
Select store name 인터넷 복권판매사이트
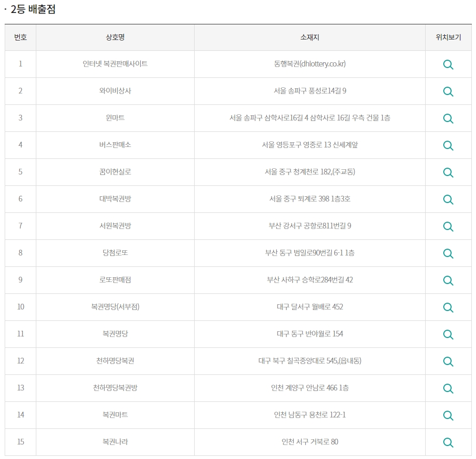(x=115, y=64)
